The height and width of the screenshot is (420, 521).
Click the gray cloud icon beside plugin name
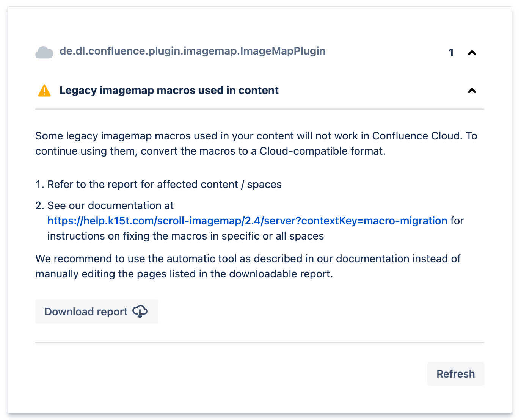coord(44,52)
